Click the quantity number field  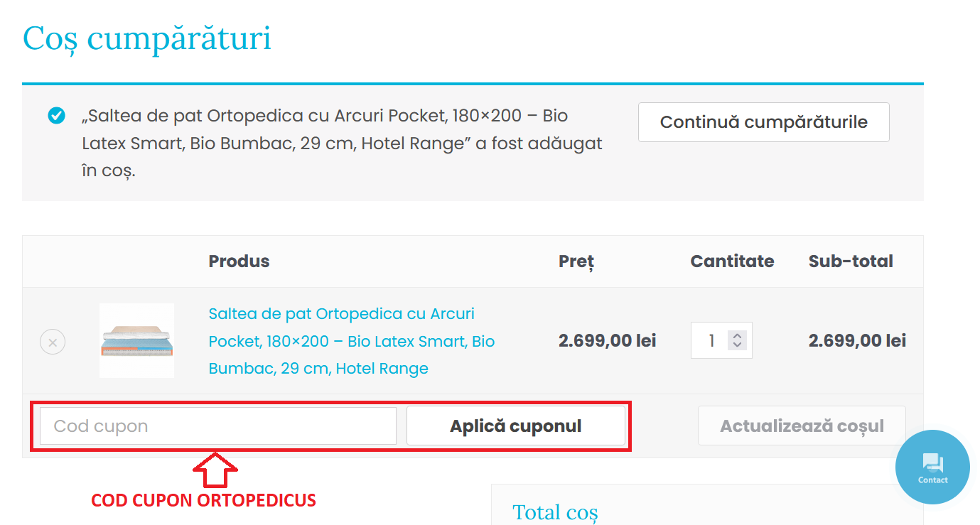[x=711, y=341]
